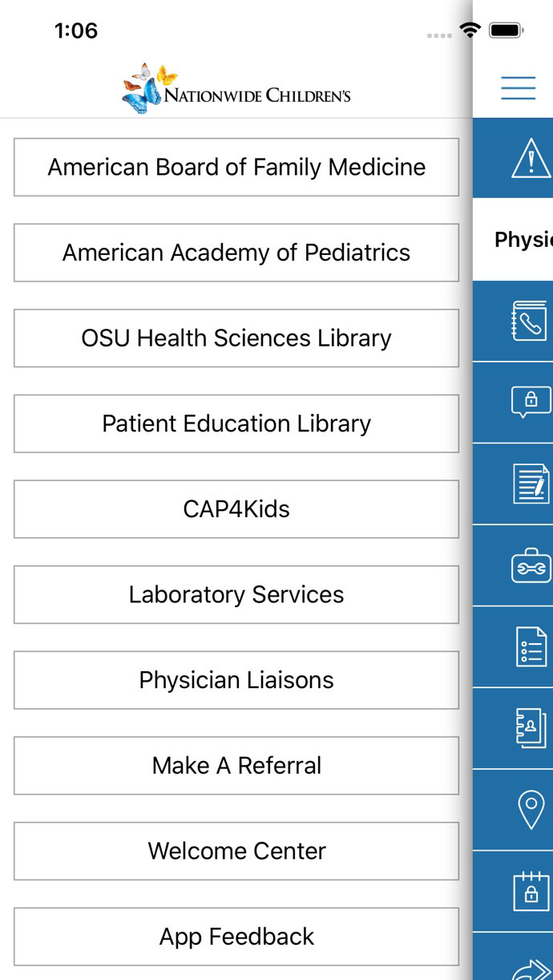The height and width of the screenshot is (980, 553).
Task: Tap the locked calendar icon
Action: [x=530, y=891]
